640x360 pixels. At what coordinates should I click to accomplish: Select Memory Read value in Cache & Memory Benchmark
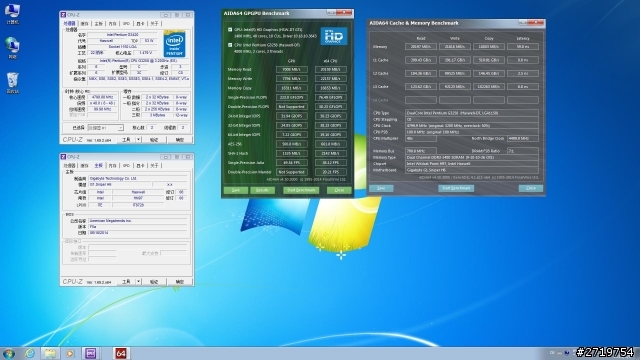421,47
